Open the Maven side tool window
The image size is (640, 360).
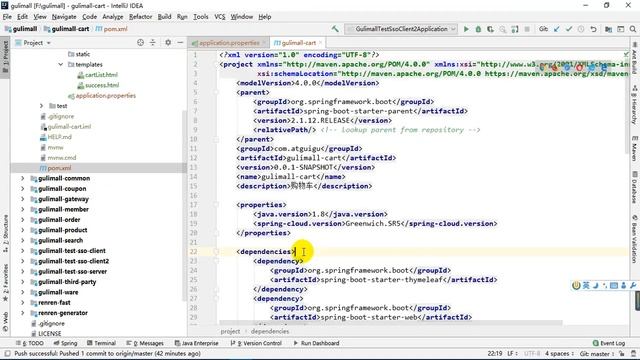635,148
